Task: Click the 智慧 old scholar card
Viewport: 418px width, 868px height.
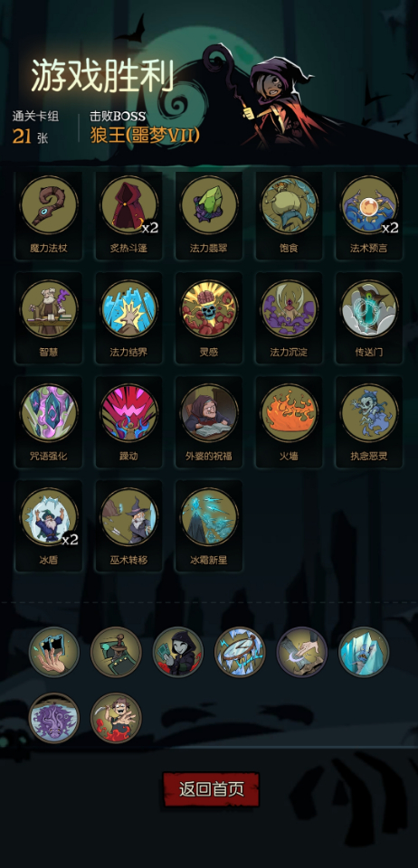Action: click(49, 309)
